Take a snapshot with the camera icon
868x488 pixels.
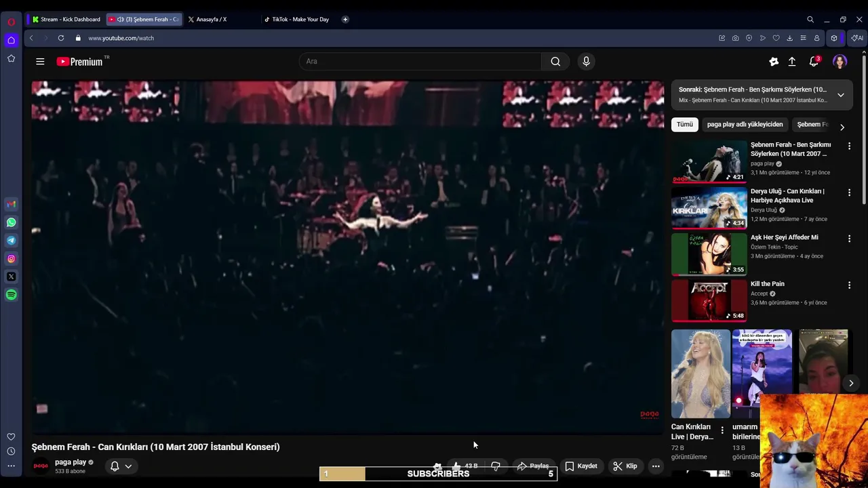click(x=735, y=38)
